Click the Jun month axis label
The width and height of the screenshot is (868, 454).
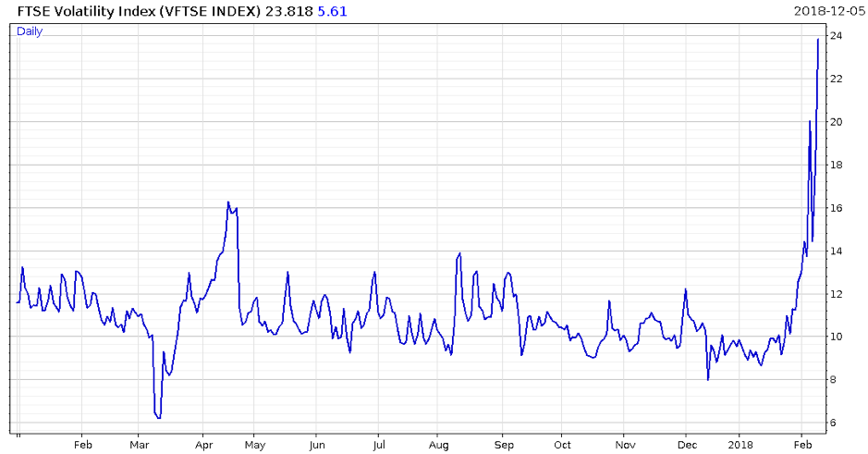click(315, 443)
